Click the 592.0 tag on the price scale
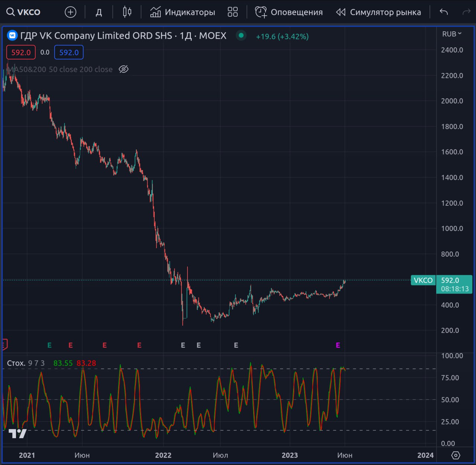Image resolution: width=476 pixels, height=465 pixels. [450, 280]
